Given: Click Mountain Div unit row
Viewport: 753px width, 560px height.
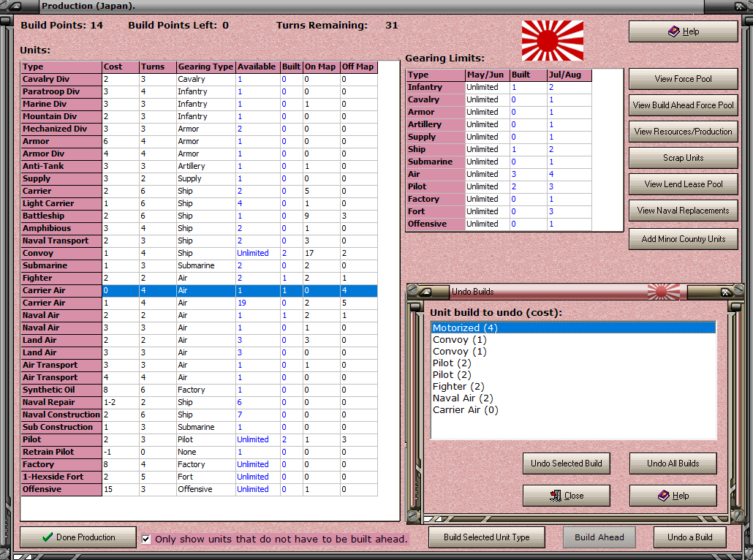Looking at the screenshot, I should (200, 117).
